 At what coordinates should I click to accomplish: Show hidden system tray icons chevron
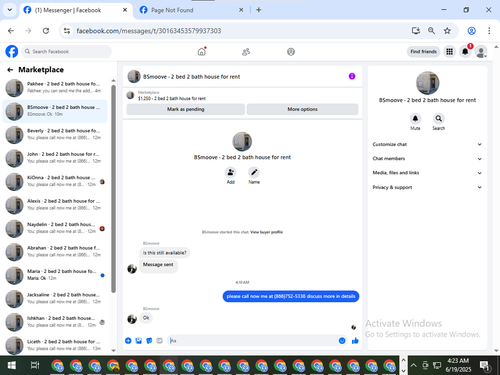tap(413, 365)
